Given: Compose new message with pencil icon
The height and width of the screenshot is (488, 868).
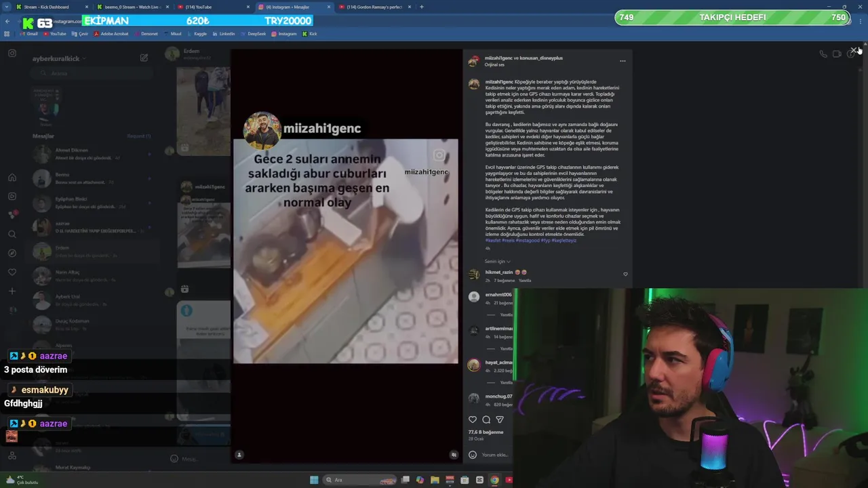Looking at the screenshot, I should click(x=144, y=58).
